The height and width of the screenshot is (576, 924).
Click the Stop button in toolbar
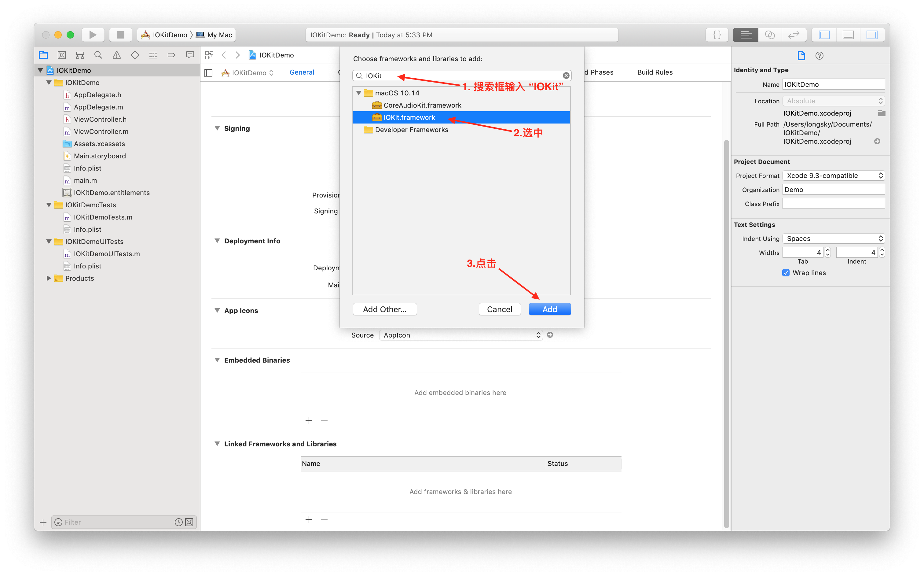click(x=120, y=35)
